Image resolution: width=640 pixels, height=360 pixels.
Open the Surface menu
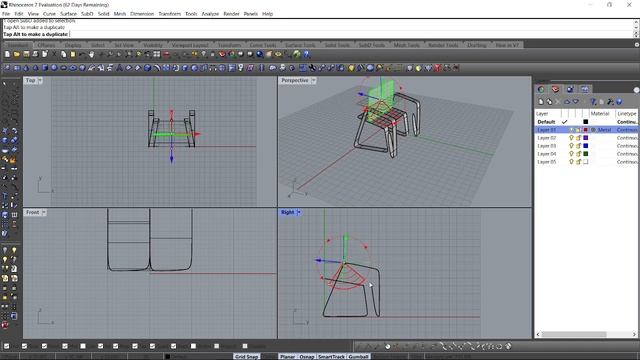click(x=68, y=14)
